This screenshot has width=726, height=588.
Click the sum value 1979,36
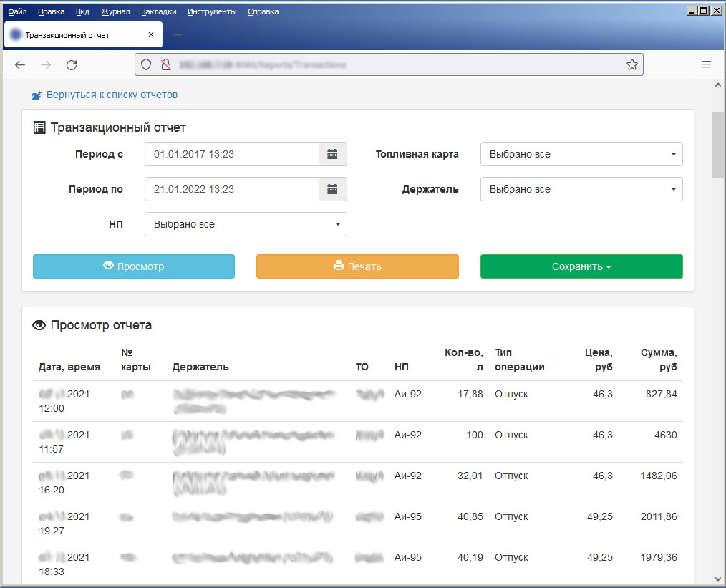point(659,557)
